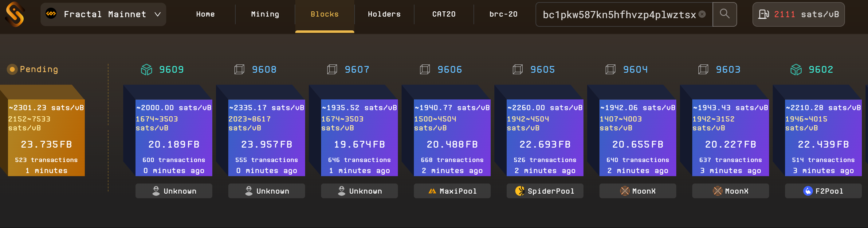Go to the CAT20 tab
This screenshot has width=868, height=228.
coord(443,14)
